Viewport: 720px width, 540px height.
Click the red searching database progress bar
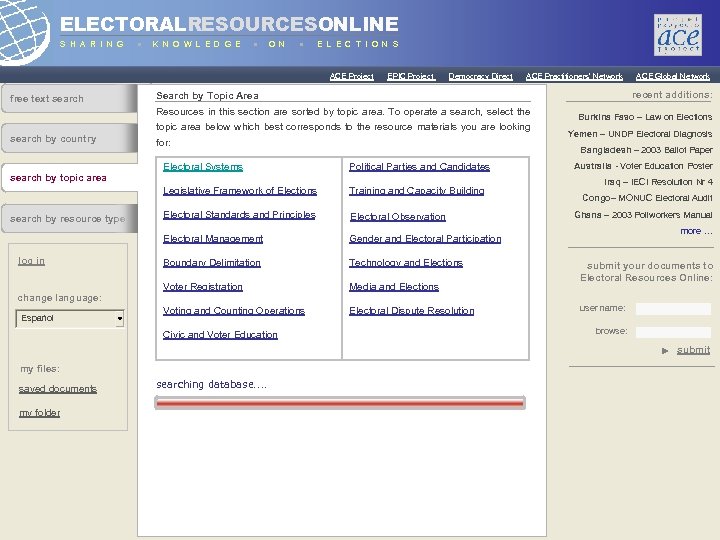(340, 403)
